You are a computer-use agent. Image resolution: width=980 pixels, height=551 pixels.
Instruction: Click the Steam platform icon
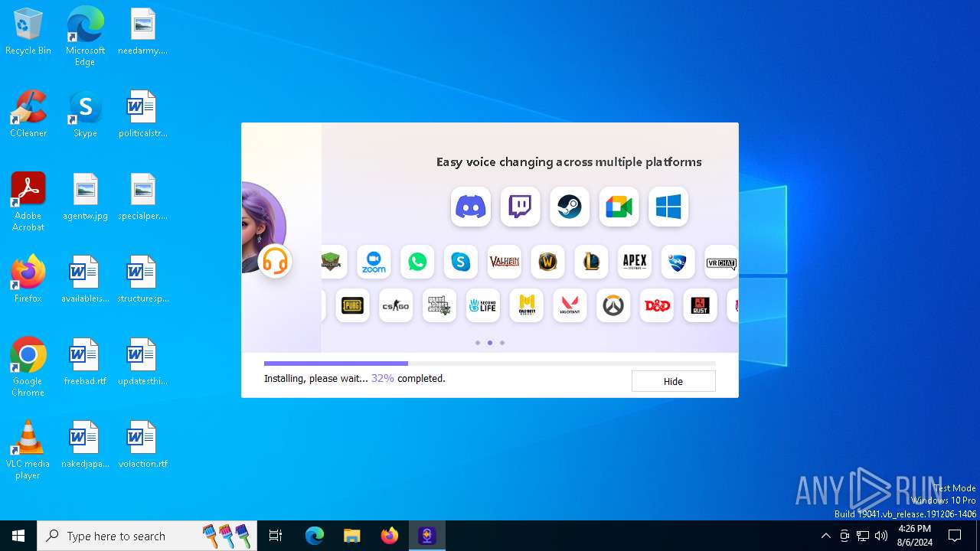point(570,207)
